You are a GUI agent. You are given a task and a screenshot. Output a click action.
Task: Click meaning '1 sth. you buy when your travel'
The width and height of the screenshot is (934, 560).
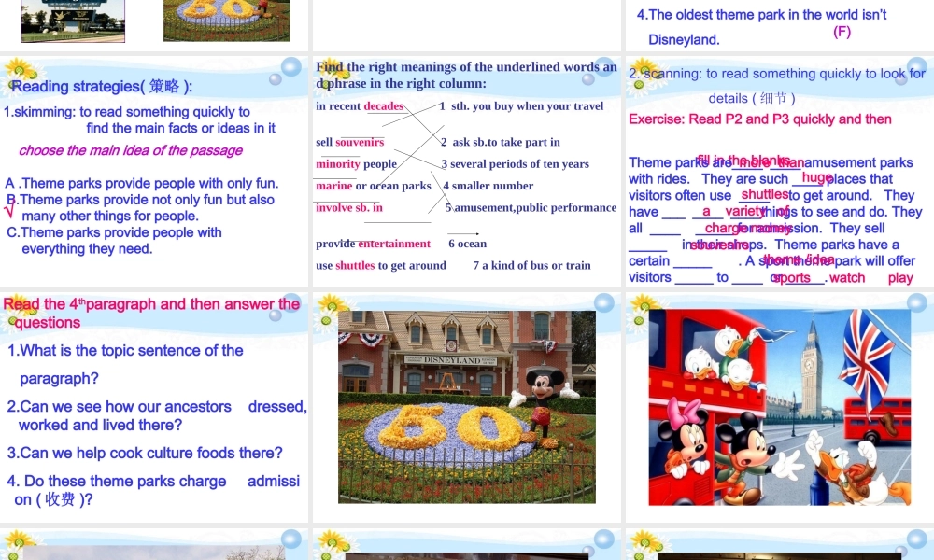click(x=521, y=105)
